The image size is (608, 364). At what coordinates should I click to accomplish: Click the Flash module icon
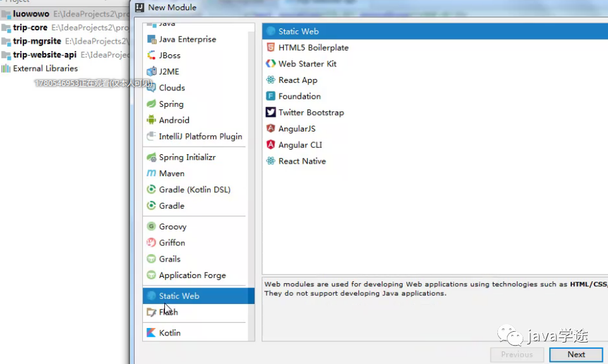(x=151, y=312)
